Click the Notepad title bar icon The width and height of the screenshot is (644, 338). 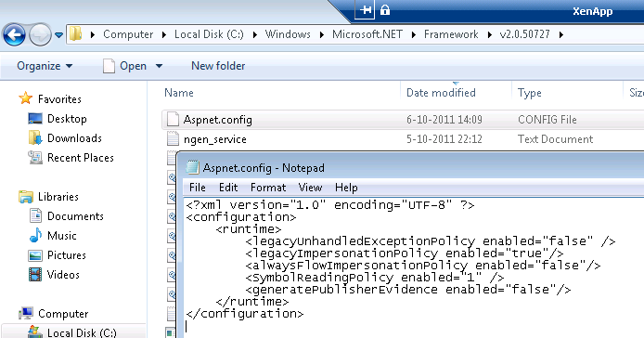point(192,167)
